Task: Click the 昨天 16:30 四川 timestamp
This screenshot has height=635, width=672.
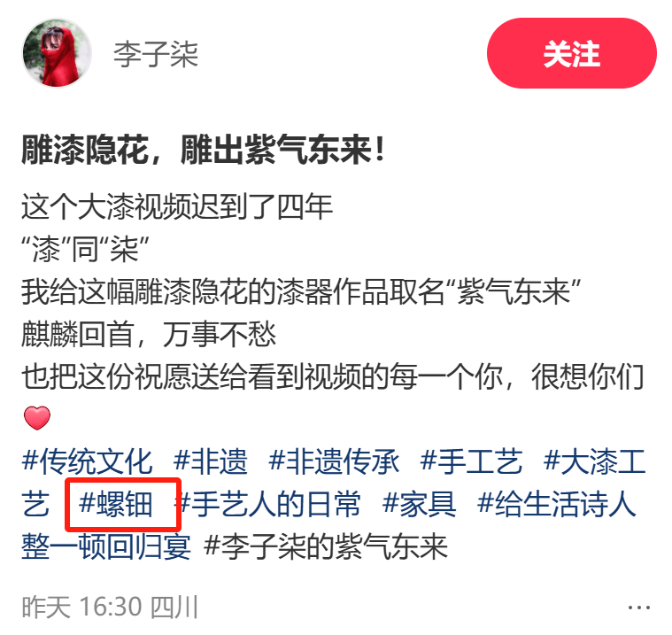Action: [110, 607]
